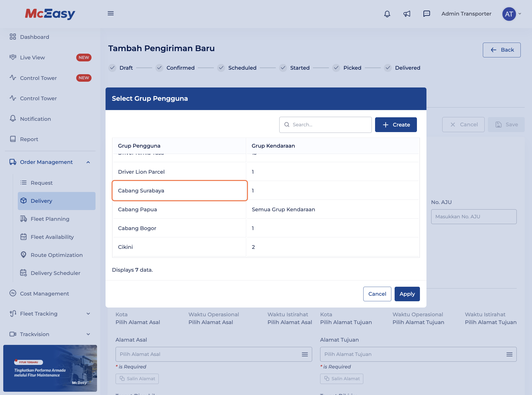Open the chat messages icon
532x395 pixels.
pos(426,14)
